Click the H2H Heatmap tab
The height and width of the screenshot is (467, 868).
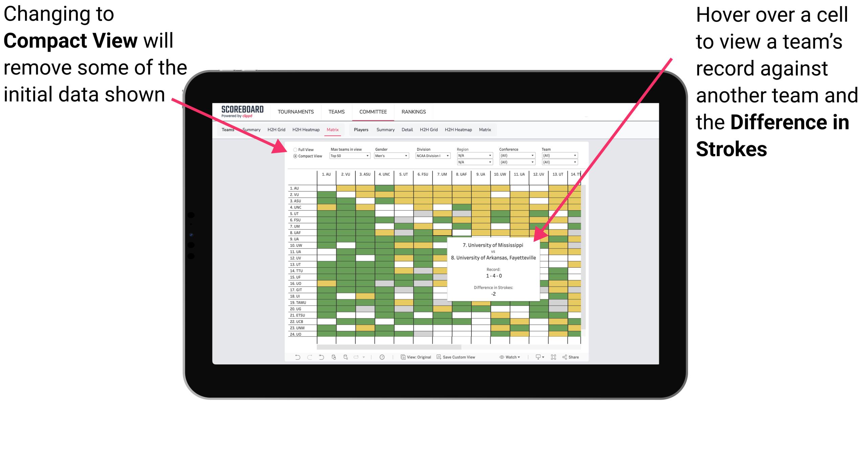pos(304,129)
